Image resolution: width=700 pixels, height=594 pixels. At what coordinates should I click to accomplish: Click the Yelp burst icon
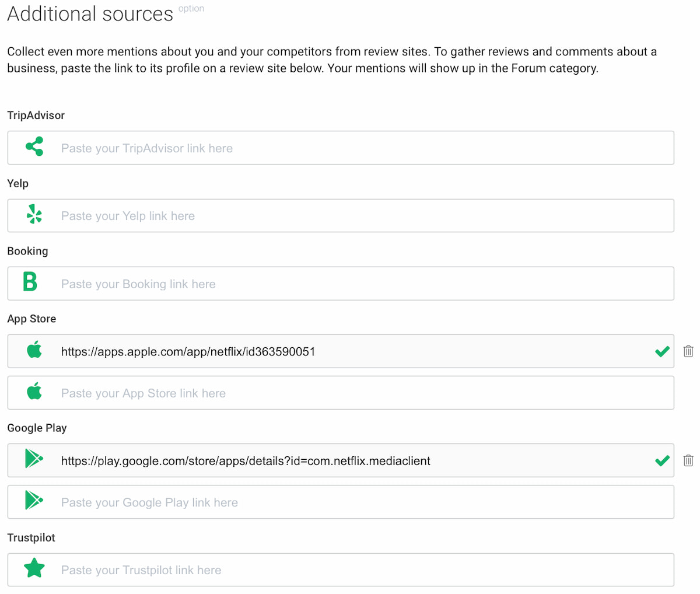(x=34, y=215)
